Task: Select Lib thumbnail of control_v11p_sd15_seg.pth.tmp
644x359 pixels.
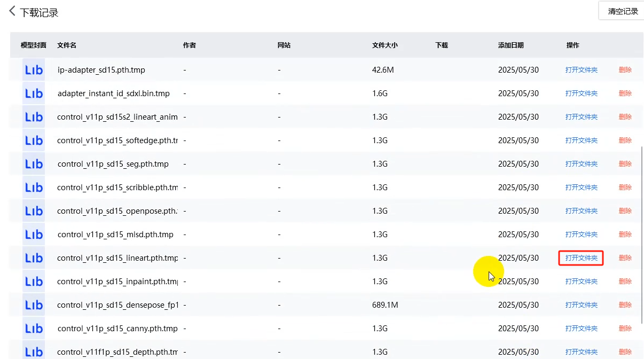Action: pos(34,164)
